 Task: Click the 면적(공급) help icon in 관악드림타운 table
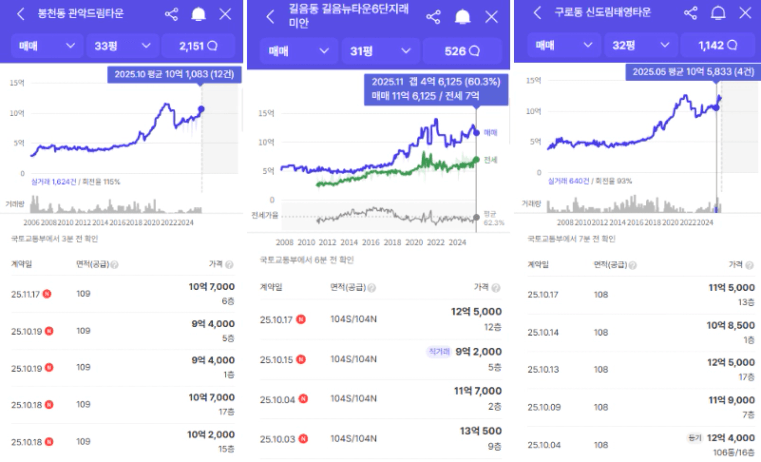point(116,266)
